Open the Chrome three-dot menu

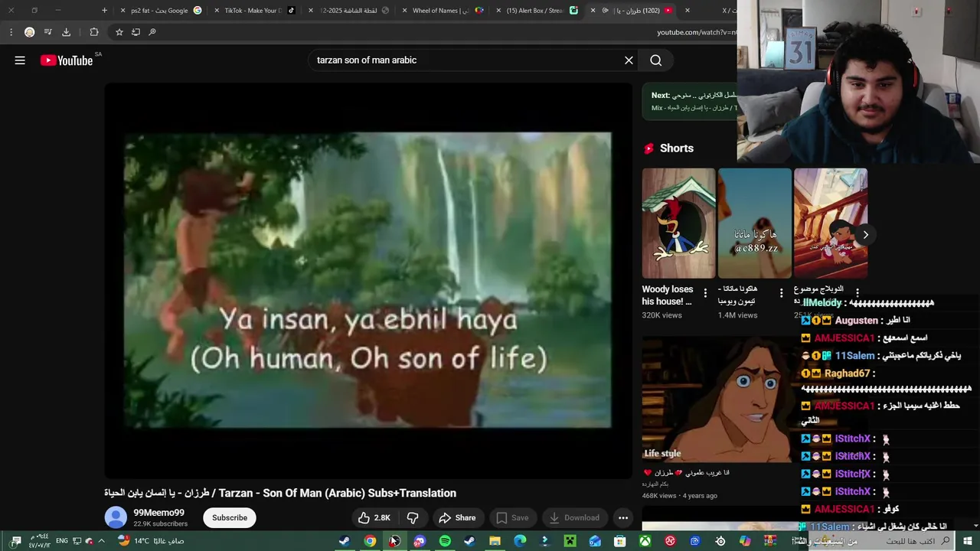click(11, 32)
